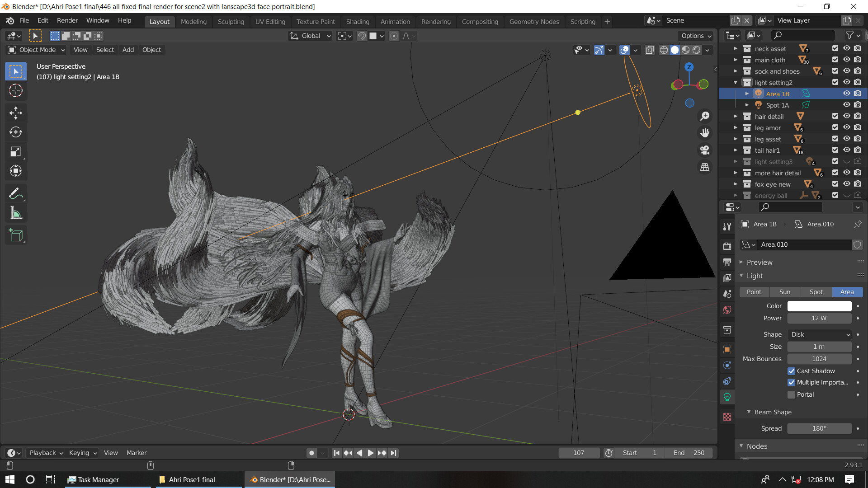This screenshot has width=868, height=488.
Task: Switch to the Shading workspace tab
Action: tap(358, 21)
